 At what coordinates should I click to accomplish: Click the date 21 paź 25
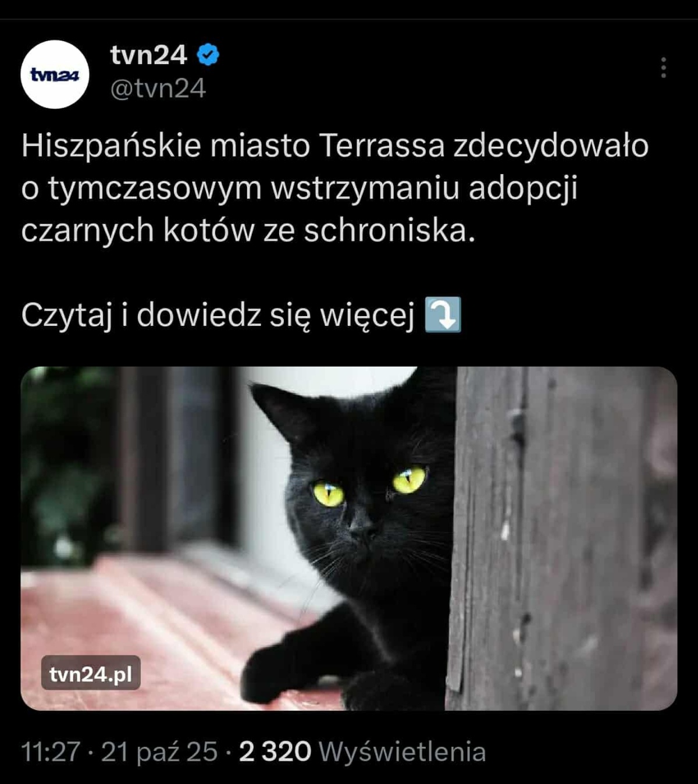coord(159,751)
